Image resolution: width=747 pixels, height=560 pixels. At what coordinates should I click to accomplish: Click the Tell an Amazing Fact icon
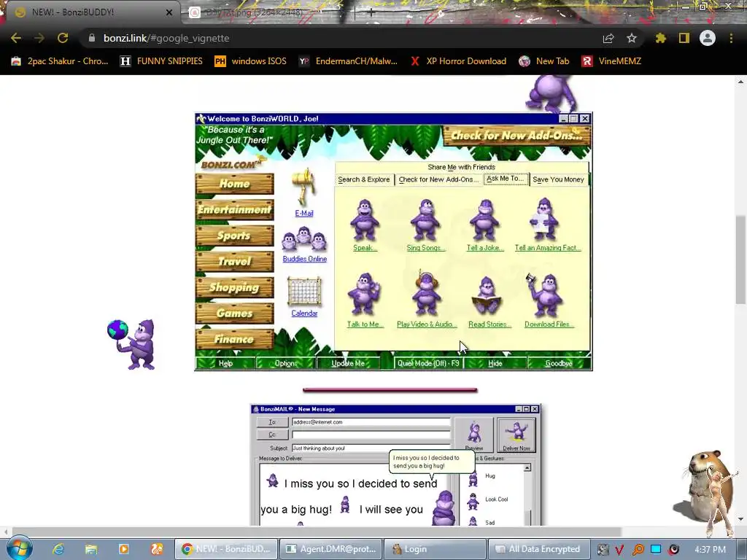click(x=544, y=219)
